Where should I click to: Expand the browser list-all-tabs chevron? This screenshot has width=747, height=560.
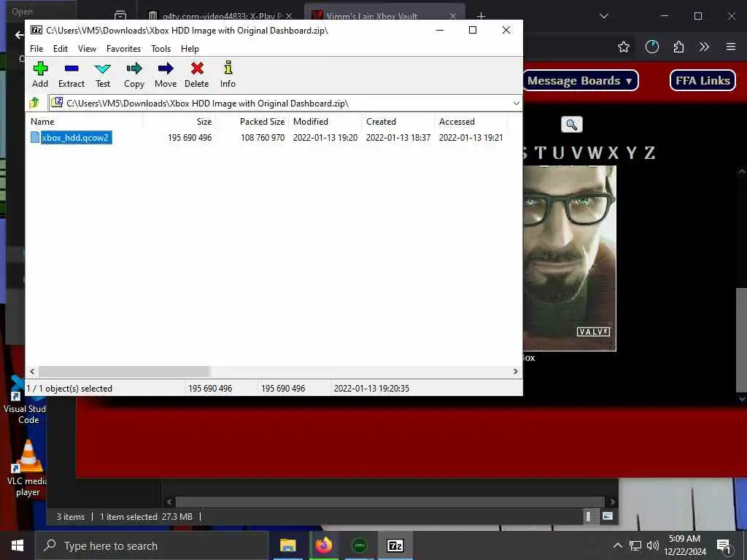604,16
